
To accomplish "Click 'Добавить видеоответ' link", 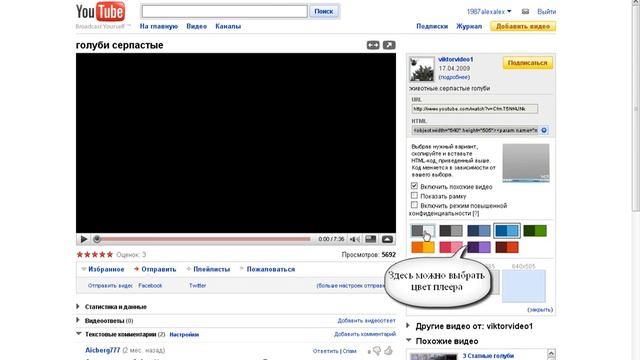I will tap(367, 321).
